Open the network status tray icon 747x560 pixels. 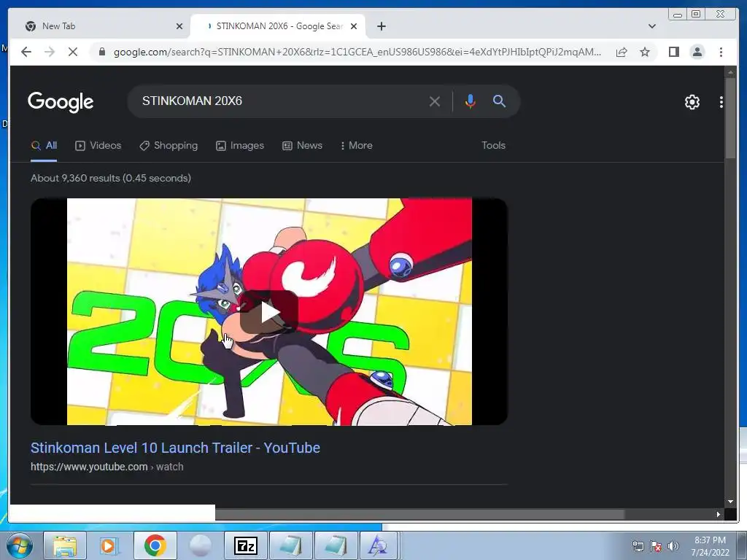point(638,546)
